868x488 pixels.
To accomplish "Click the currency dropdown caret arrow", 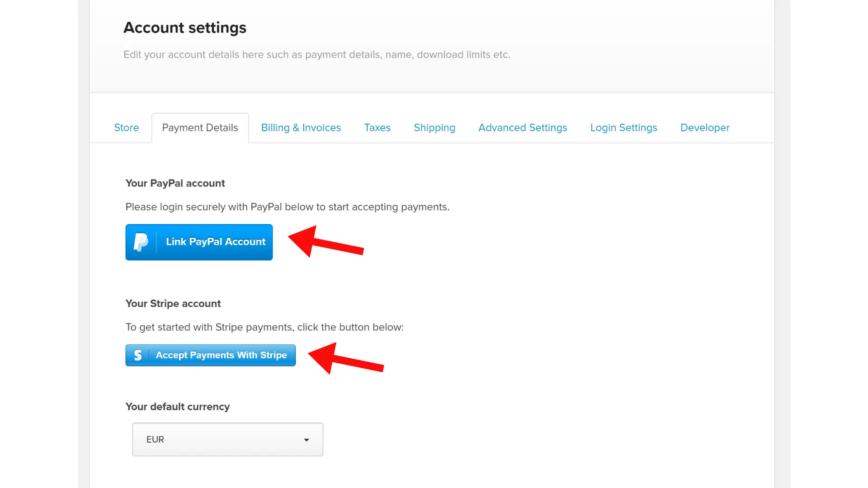I will (307, 440).
